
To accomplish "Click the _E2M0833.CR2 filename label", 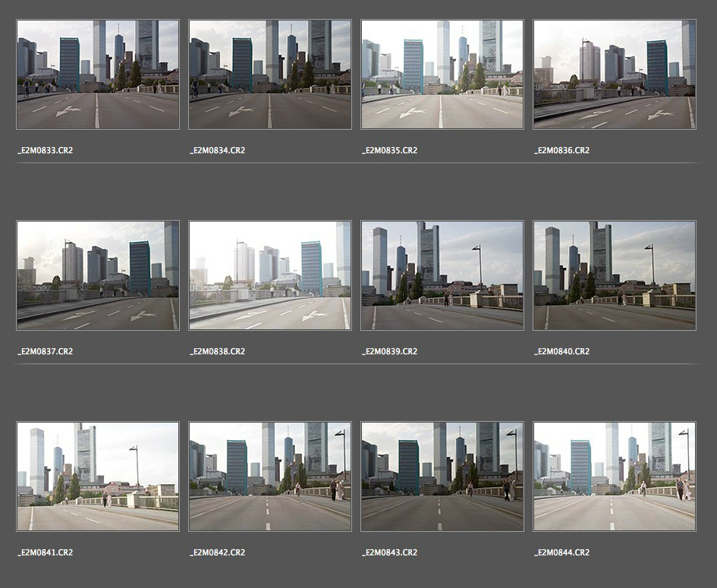I will tap(45, 150).
